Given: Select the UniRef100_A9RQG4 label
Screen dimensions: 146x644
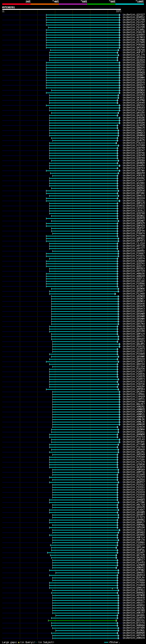Looking at the screenshot, I should pos(134,638).
